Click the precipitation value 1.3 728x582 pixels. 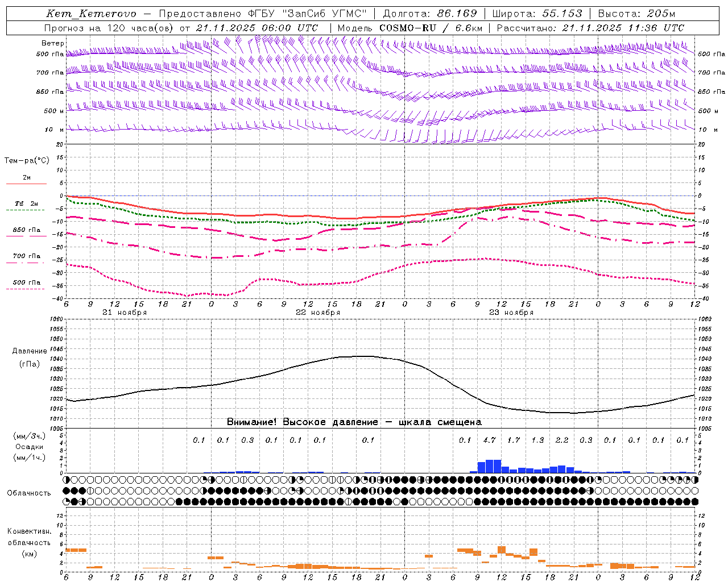coord(537,440)
